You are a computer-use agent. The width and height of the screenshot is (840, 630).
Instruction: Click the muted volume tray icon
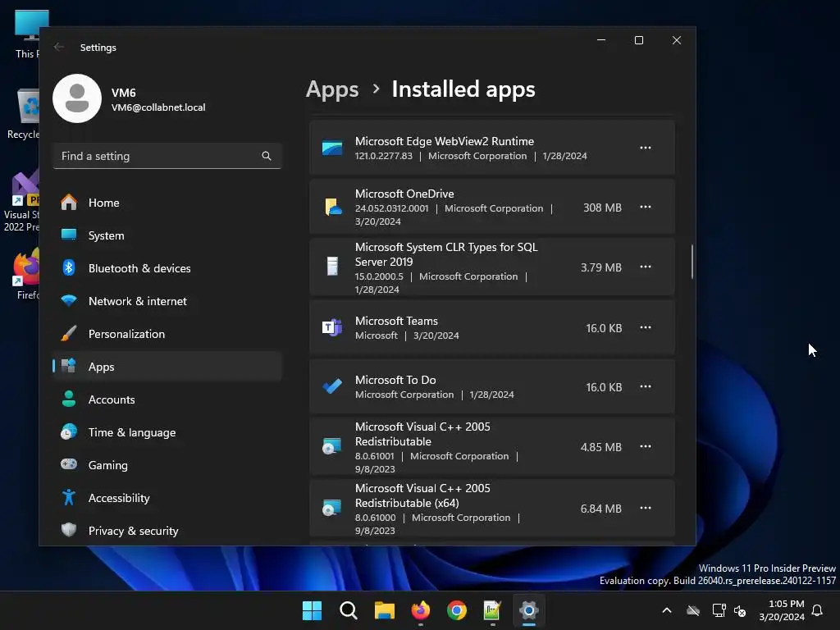pyautogui.click(x=740, y=610)
